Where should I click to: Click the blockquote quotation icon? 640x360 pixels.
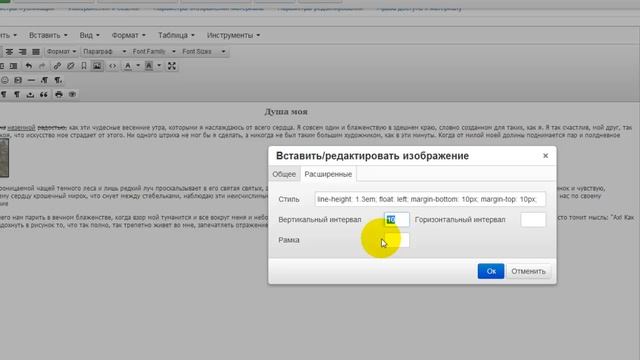tap(44, 94)
